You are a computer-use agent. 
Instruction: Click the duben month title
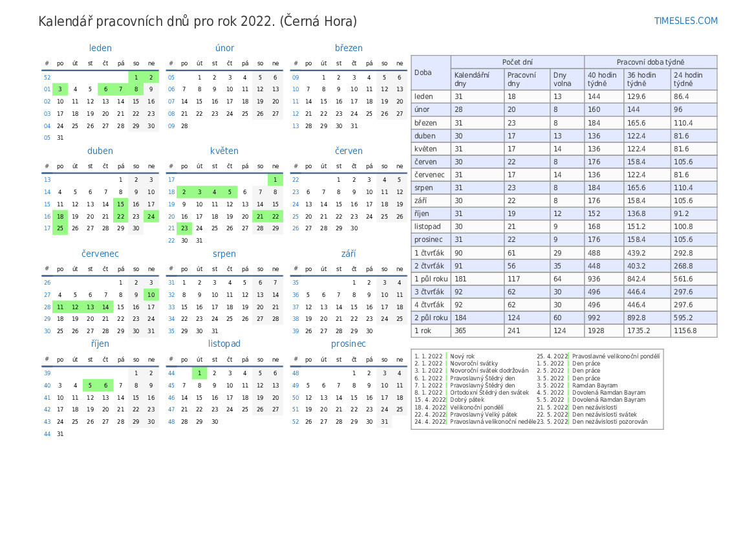coord(100,151)
